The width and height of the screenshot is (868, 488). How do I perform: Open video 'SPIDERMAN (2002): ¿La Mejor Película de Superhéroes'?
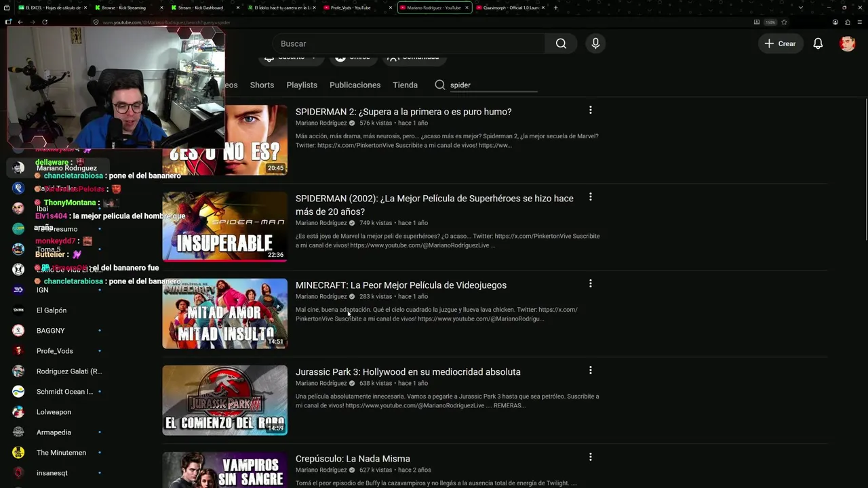(x=435, y=205)
